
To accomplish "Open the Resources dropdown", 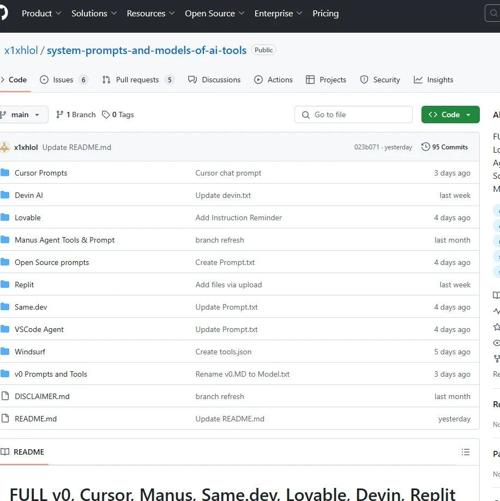I will pos(150,13).
